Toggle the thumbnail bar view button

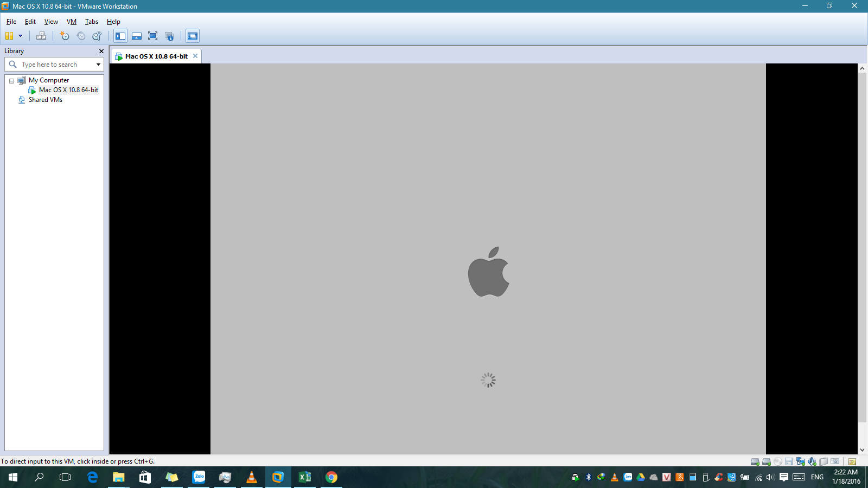point(137,36)
